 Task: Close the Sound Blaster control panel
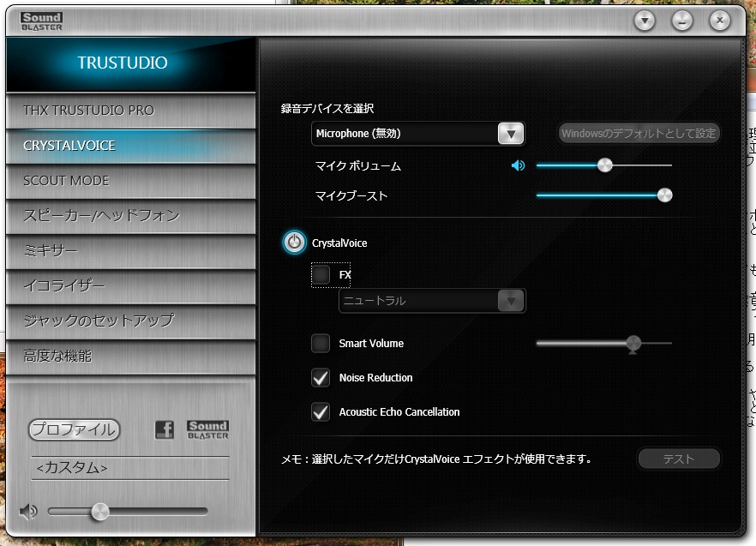tap(720, 21)
